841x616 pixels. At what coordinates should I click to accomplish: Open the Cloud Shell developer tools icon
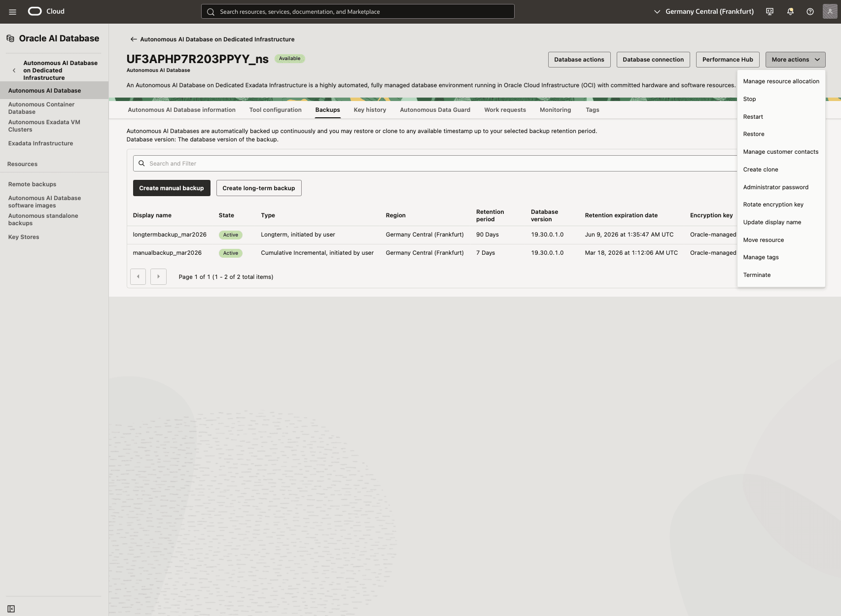pyautogui.click(x=770, y=11)
